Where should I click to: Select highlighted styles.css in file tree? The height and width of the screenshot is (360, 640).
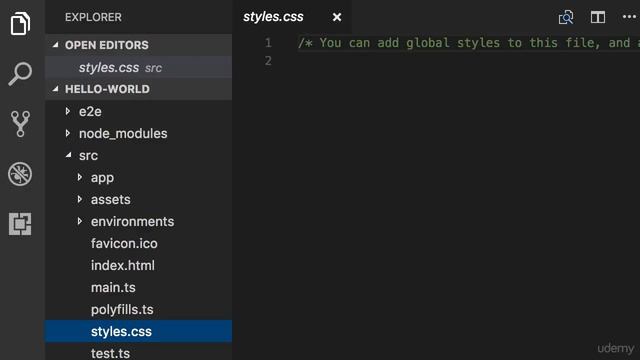138,331
